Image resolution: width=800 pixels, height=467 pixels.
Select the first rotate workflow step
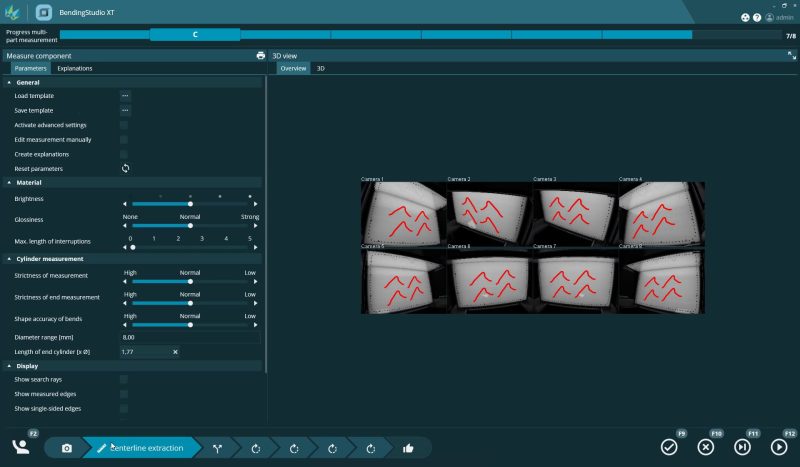point(256,448)
